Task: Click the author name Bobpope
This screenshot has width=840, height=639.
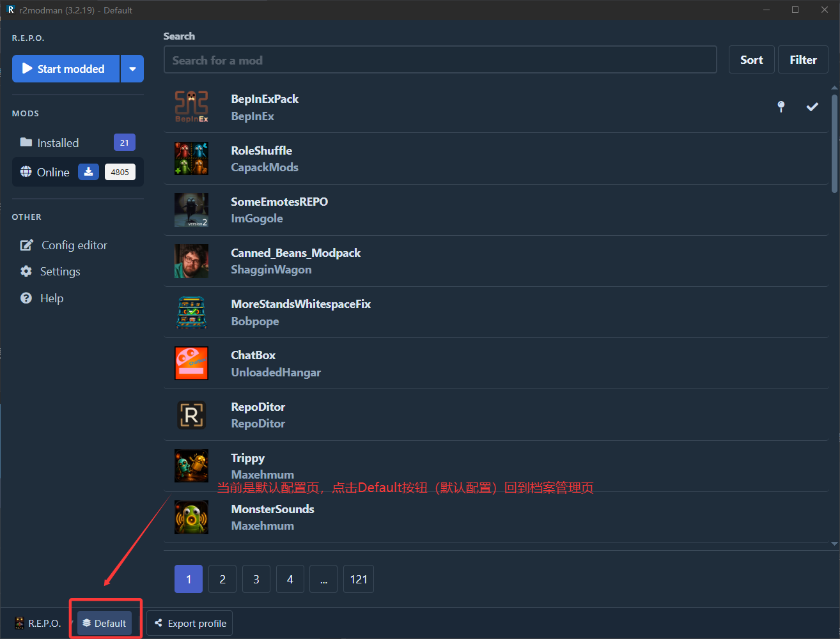Action: (255, 321)
